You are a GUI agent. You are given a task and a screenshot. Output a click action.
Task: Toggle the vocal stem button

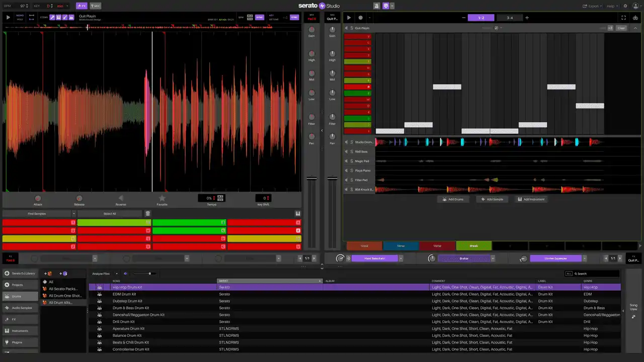tap(52, 17)
